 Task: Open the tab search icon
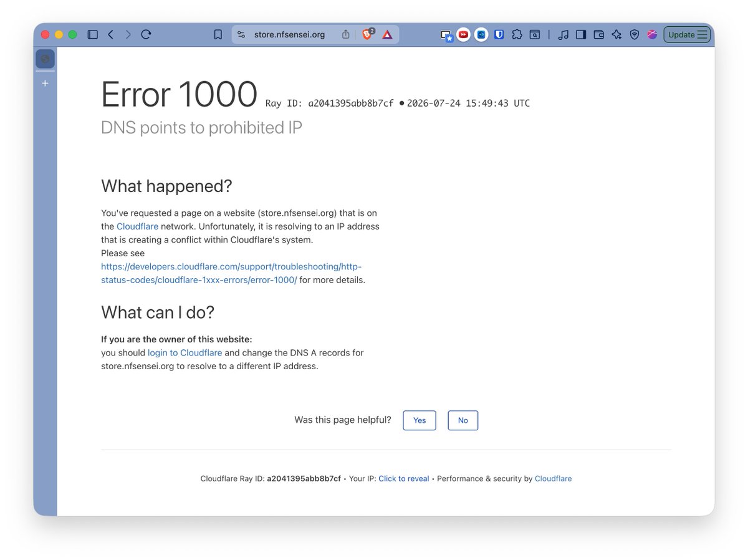(535, 35)
